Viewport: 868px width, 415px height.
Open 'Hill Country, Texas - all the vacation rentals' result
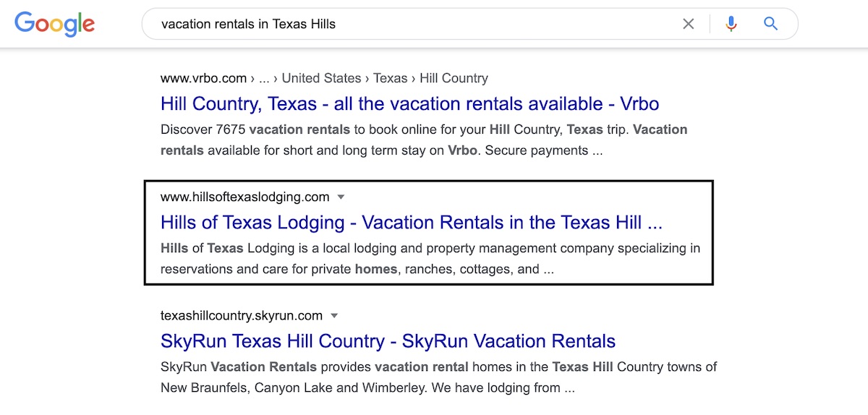[410, 103]
